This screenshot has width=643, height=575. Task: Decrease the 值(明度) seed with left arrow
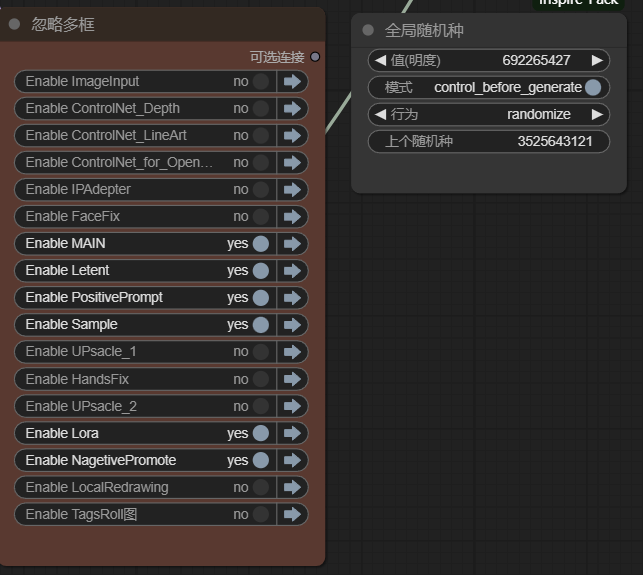pyautogui.click(x=380, y=60)
